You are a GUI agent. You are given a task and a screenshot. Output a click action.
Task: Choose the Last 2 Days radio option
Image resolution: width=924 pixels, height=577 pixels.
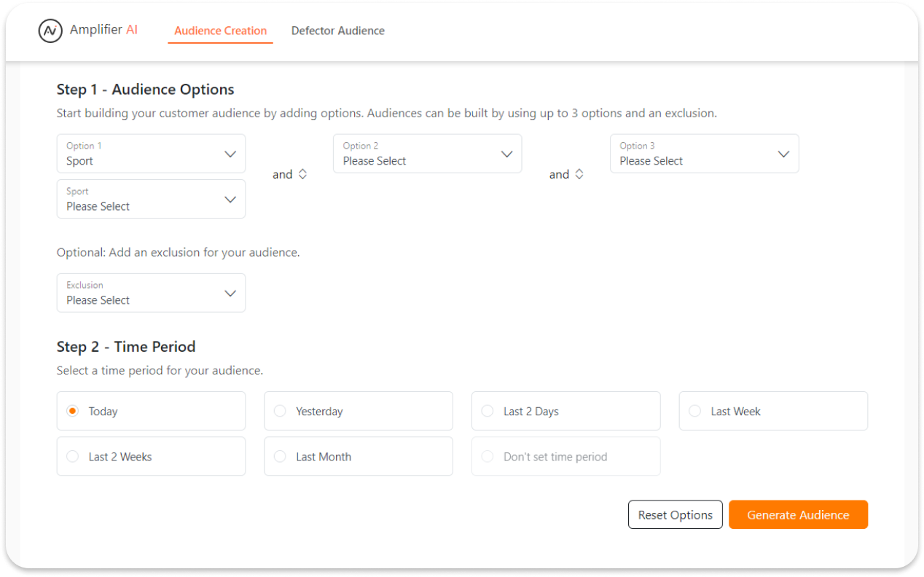click(x=566, y=411)
